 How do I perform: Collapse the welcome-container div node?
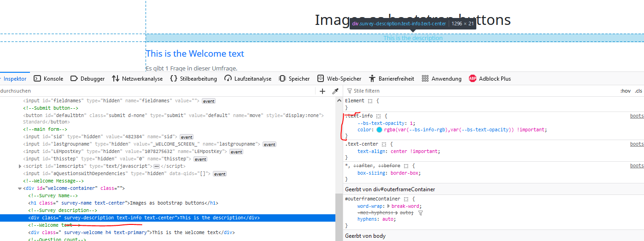pos(19,188)
